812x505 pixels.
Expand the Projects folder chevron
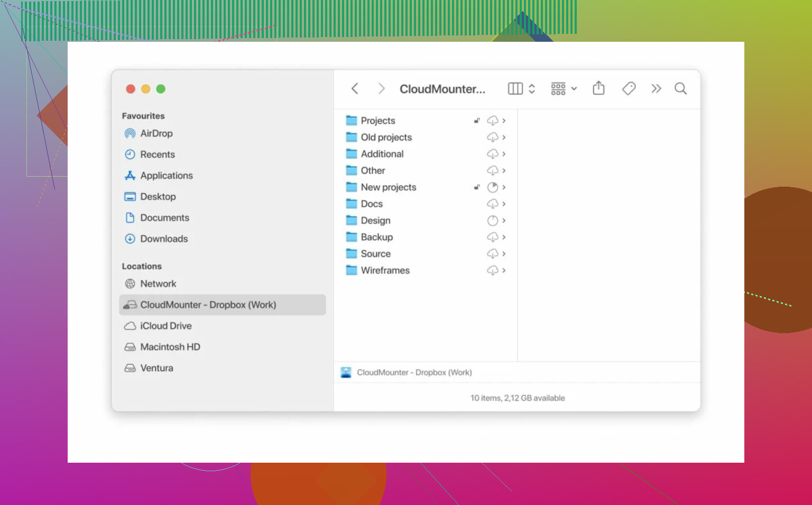pyautogui.click(x=504, y=121)
